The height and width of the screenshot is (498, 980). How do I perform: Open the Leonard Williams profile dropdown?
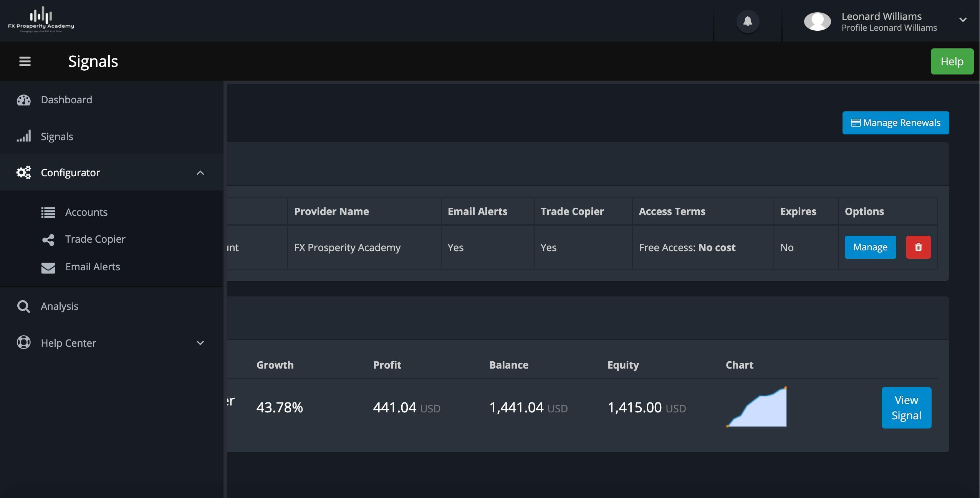point(962,20)
